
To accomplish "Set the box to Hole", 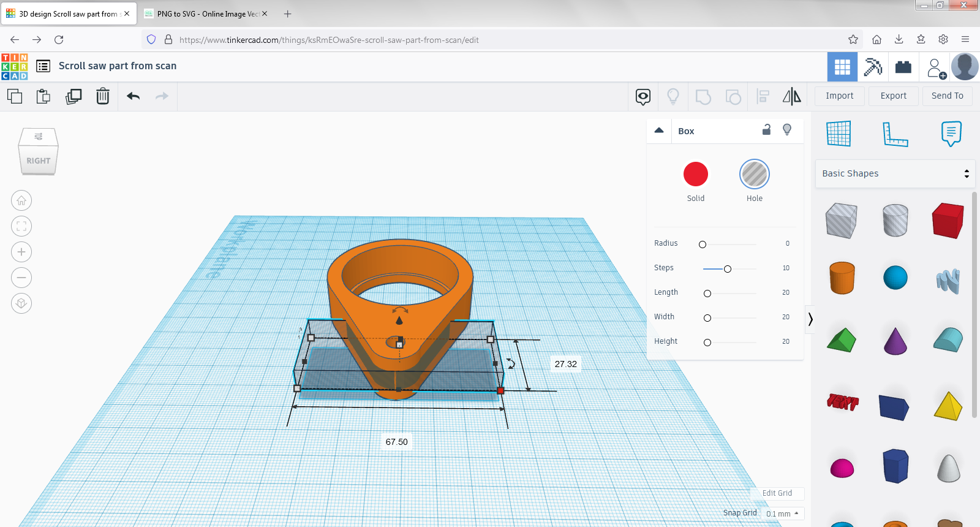I will tap(754, 175).
